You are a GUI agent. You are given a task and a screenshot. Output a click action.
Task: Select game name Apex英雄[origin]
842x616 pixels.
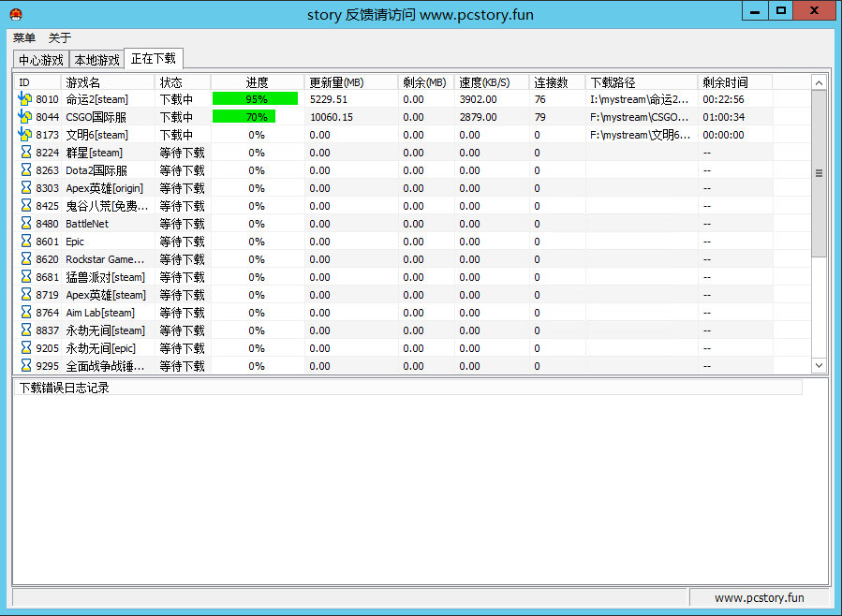[x=105, y=188]
